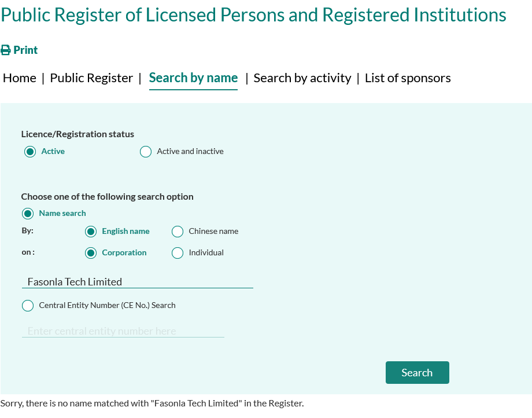The height and width of the screenshot is (418, 532).
Task: Click the no name matched message
Action: point(152,404)
